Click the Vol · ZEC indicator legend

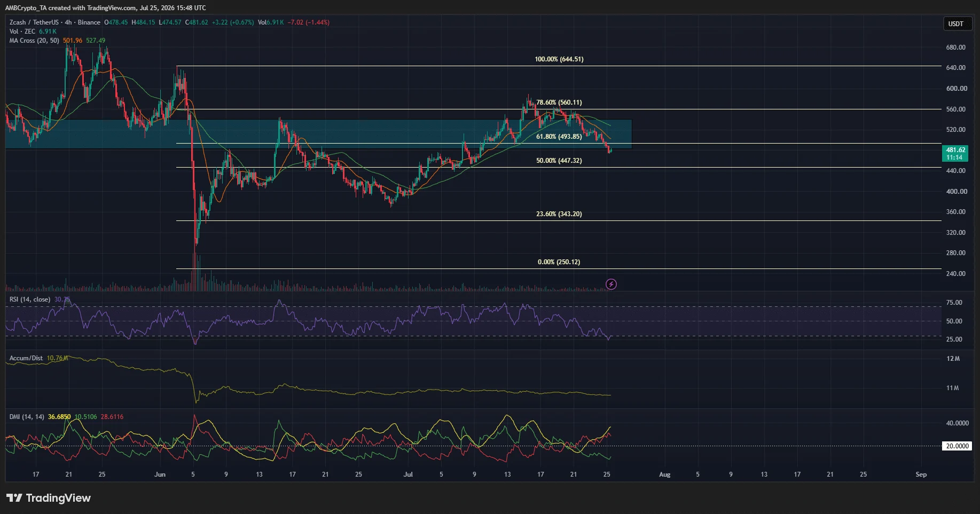[22, 31]
